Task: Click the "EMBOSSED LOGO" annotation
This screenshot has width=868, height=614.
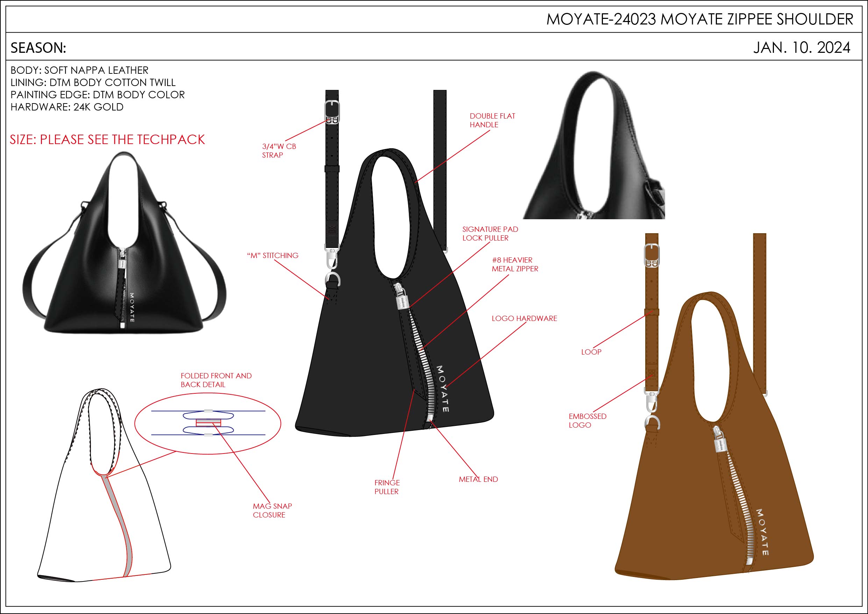Action: tap(588, 420)
